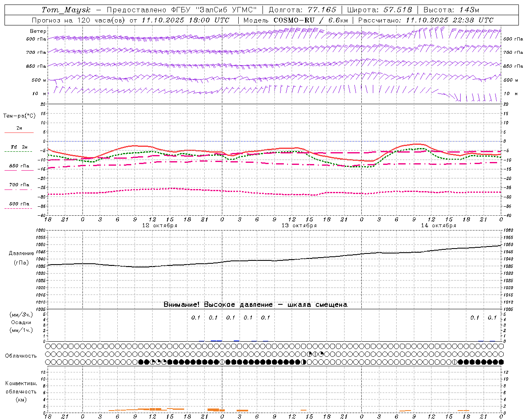Click the (мм/3ч.) precipitation unit label
This screenshot has height=420, width=525.
[21, 315]
